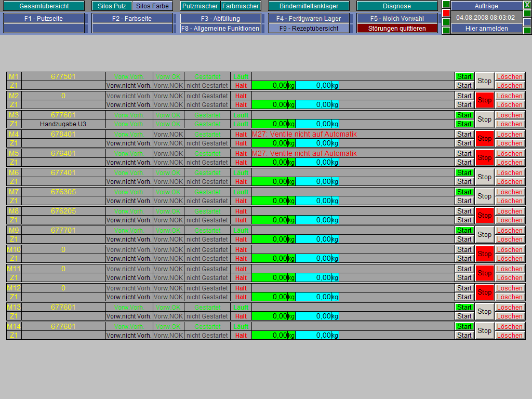Click the green X icon next to Aufträge
532x399 pixels.
(527, 5)
